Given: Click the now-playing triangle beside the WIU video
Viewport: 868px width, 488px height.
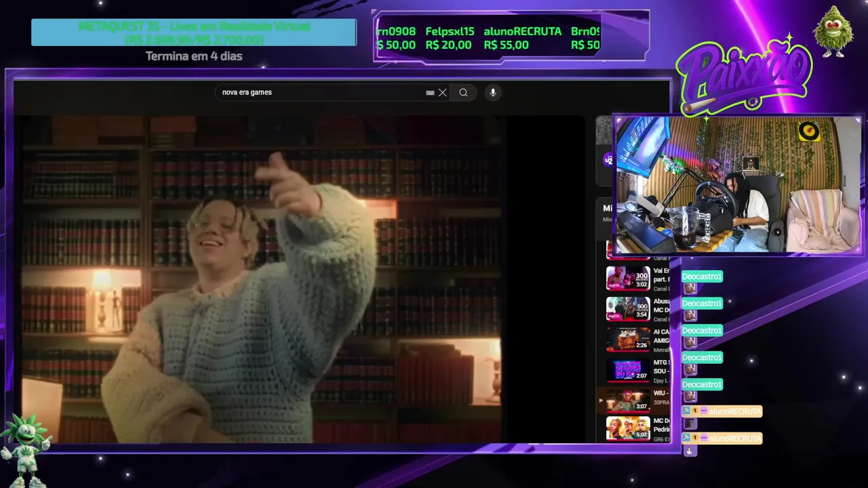Looking at the screenshot, I should 600,401.
